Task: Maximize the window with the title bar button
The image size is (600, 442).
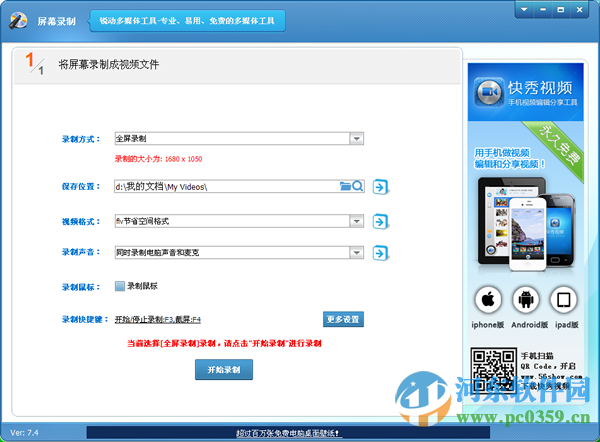Action: coord(561,10)
